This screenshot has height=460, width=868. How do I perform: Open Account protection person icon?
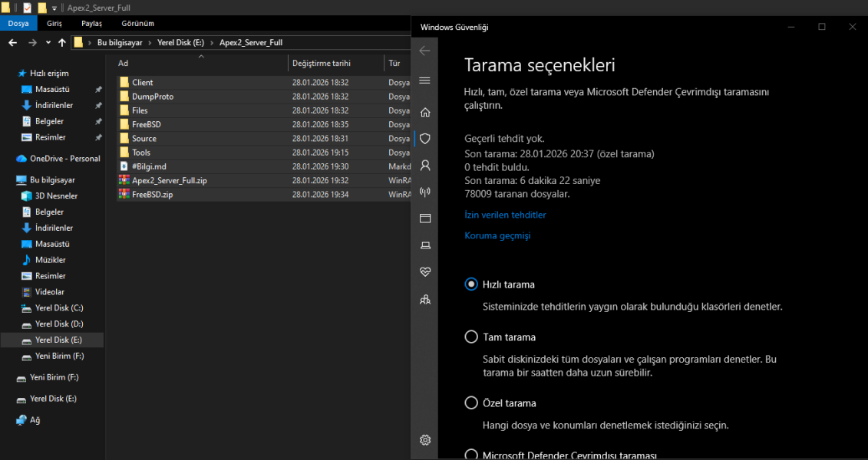424,165
